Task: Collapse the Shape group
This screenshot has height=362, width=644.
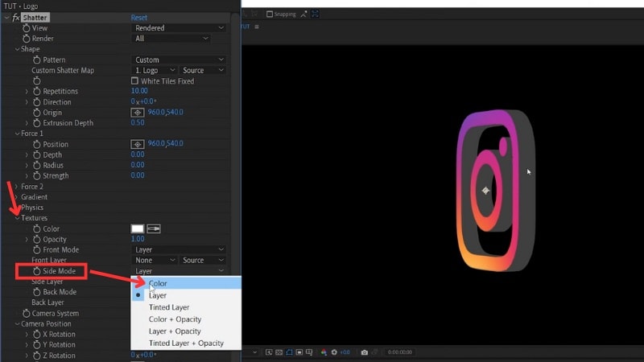Action: point(17,49)
